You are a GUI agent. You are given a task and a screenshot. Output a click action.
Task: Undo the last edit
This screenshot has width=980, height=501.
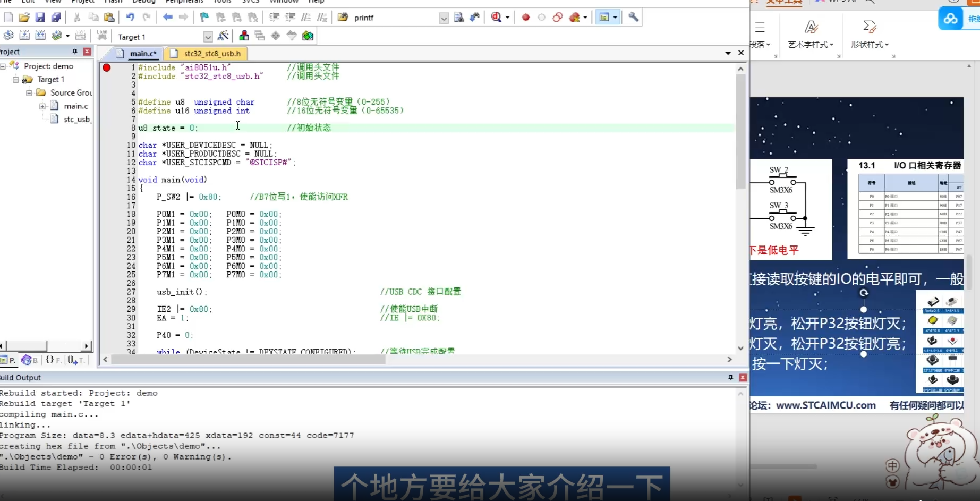(x=130, y=17)
